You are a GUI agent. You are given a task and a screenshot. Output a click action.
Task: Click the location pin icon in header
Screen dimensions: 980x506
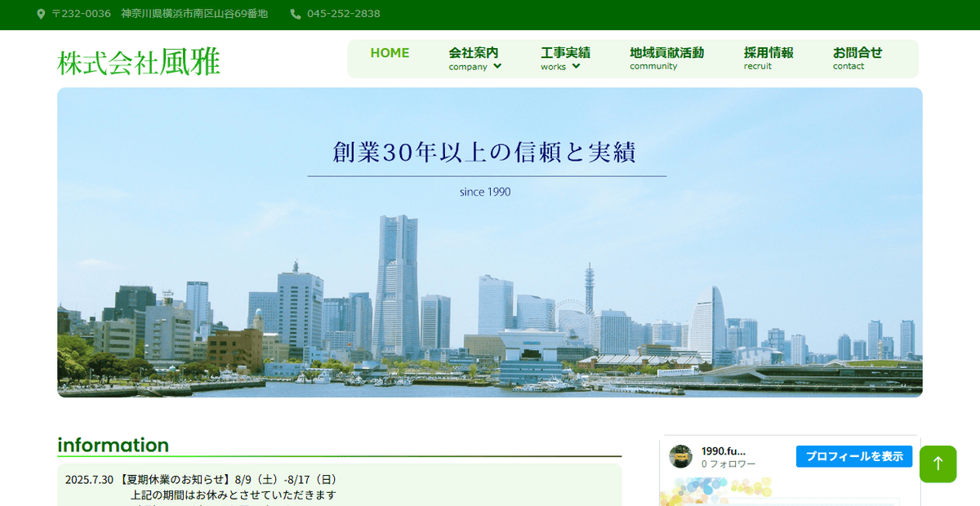[39, 14]
